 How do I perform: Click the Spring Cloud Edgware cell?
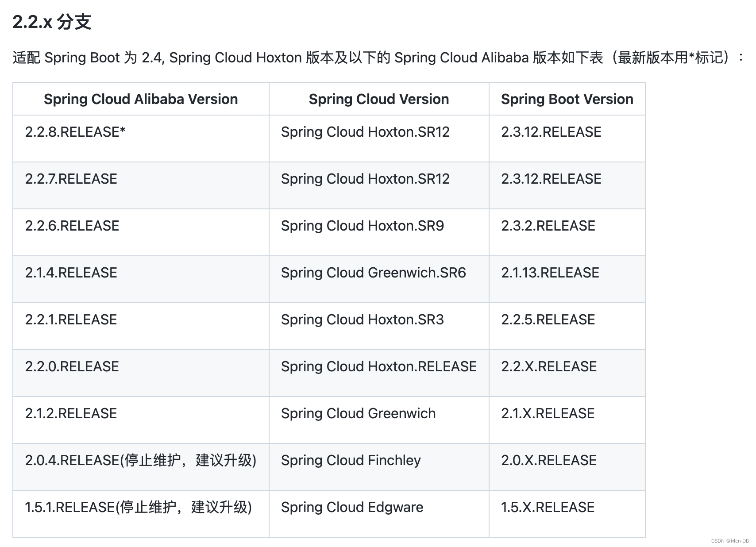(x=352, y=507)
